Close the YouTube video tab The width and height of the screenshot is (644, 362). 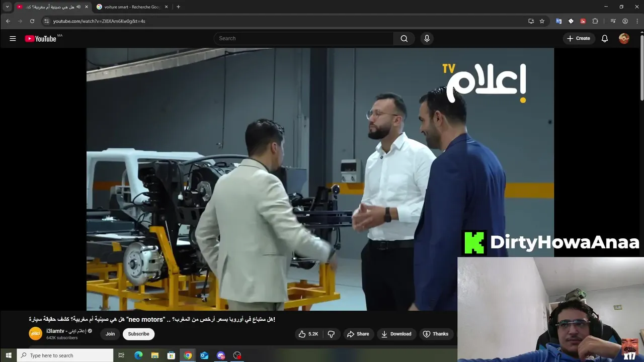point(87,7)
